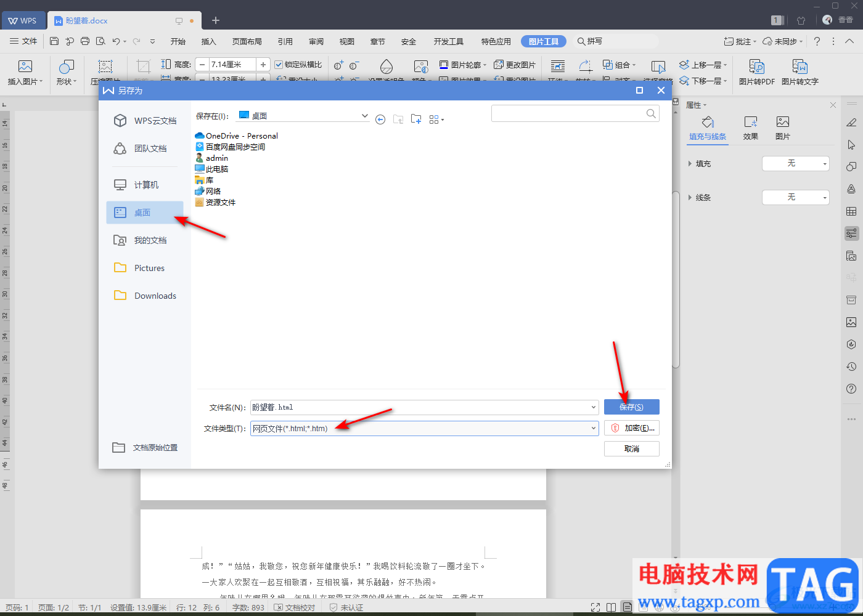863x616 pixels.
Task: Open the Picture Tools (图片工具) tab
Action: pyautogui.click(x=544, y=41)
